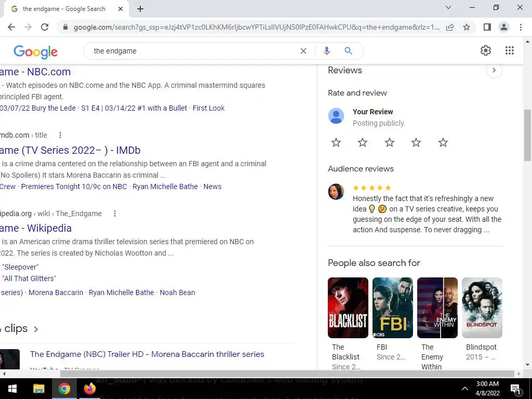Click the address bar URL

click(x=257, y=27)
